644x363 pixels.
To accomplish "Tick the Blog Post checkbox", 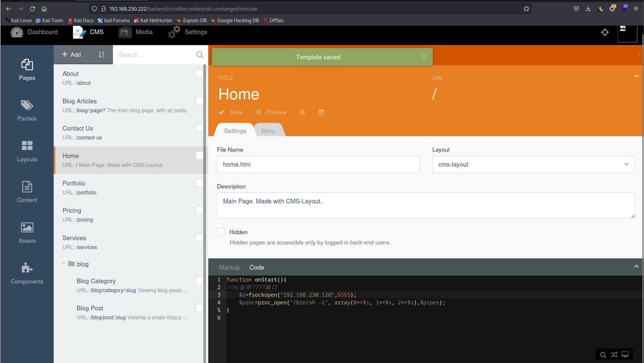I will (200, 308).
